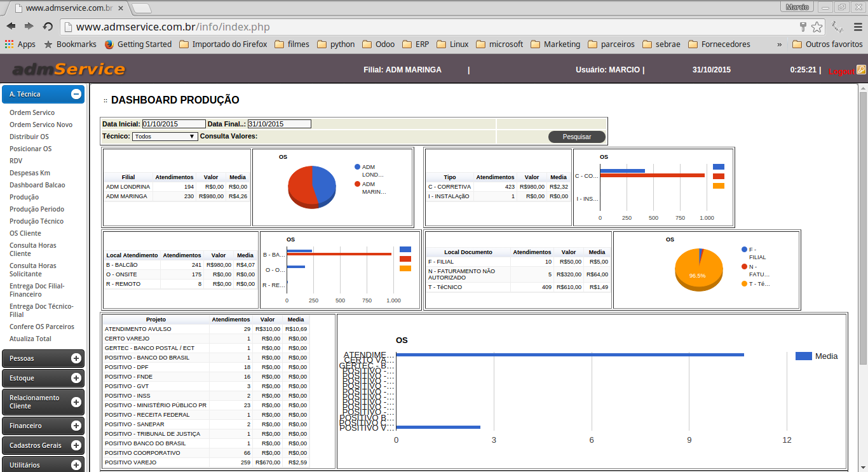Expand the Estoque sidebar section
The height and width of the screenshot is (472, 868).
(76, 378)
